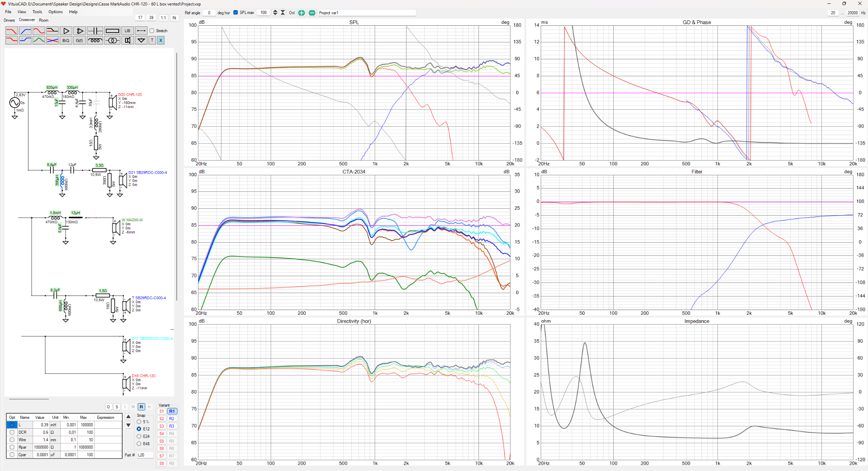
Task: Click the O mode button
Action: click(108, 407)
